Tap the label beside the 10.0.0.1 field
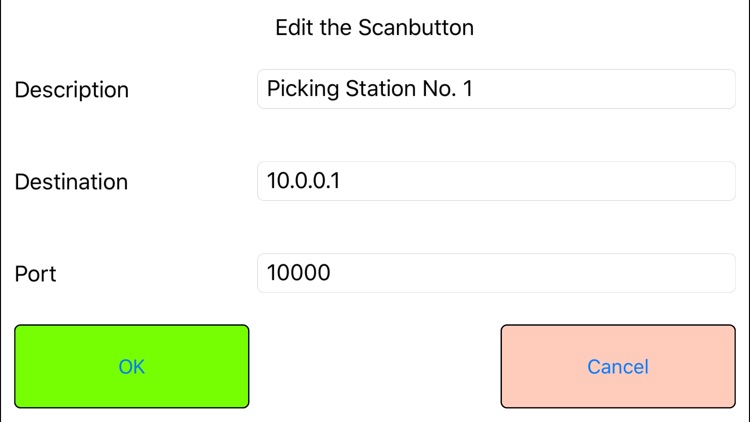Viewport: 750px width, 422px height. coord(72,182)
